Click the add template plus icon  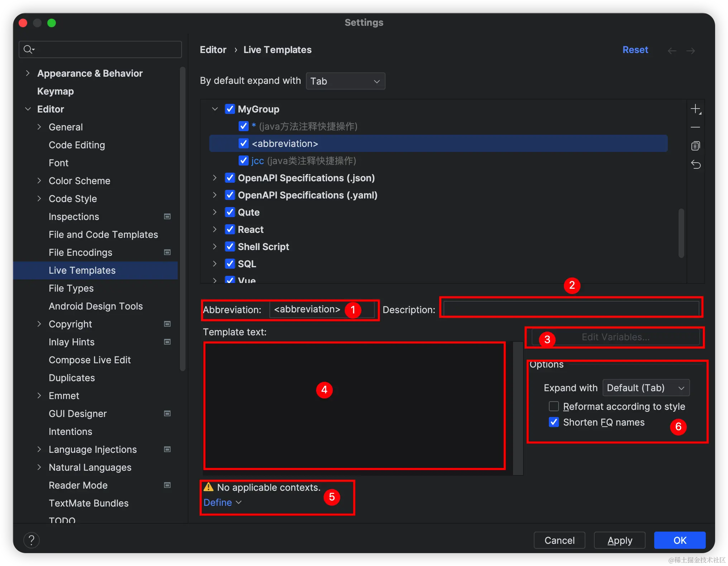tap(695, 109)
